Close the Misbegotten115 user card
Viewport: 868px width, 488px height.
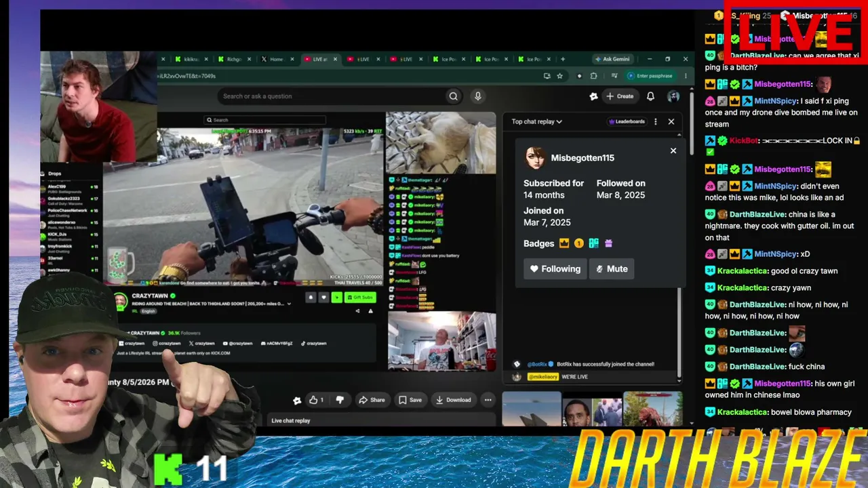(673, 150)
